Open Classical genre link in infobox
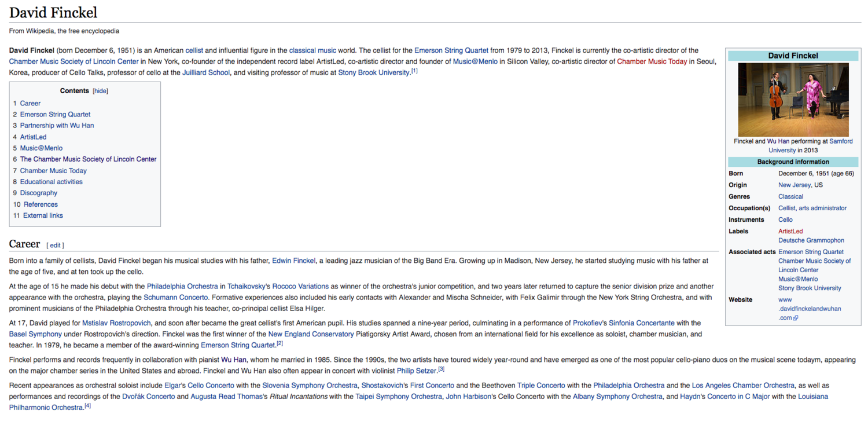The height and width of the screenshot is (421, 868). tap(790, 197)
